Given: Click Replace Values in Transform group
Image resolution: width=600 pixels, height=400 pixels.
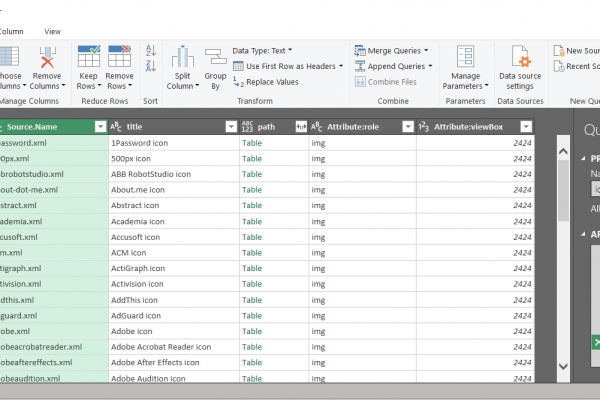Looking at the screenshot, I should (x=266, y=82).
